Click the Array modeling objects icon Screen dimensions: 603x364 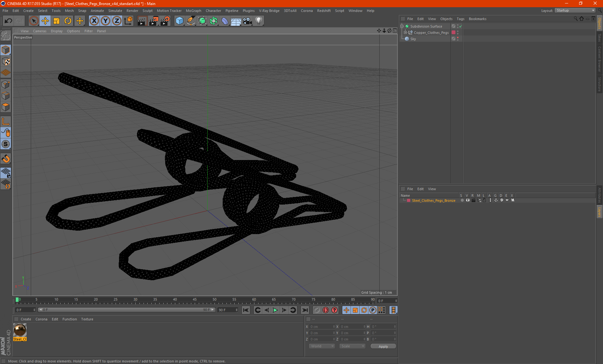click(x=214, y=21)
